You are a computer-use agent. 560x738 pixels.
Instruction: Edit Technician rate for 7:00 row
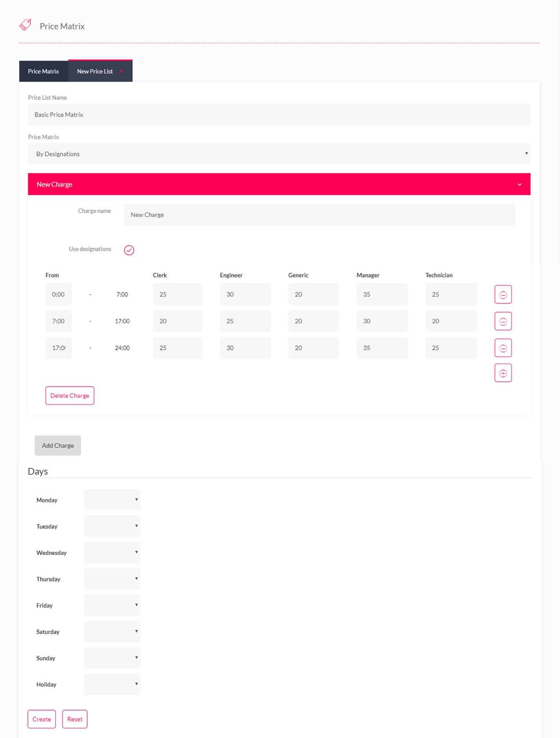coord(451,321)
